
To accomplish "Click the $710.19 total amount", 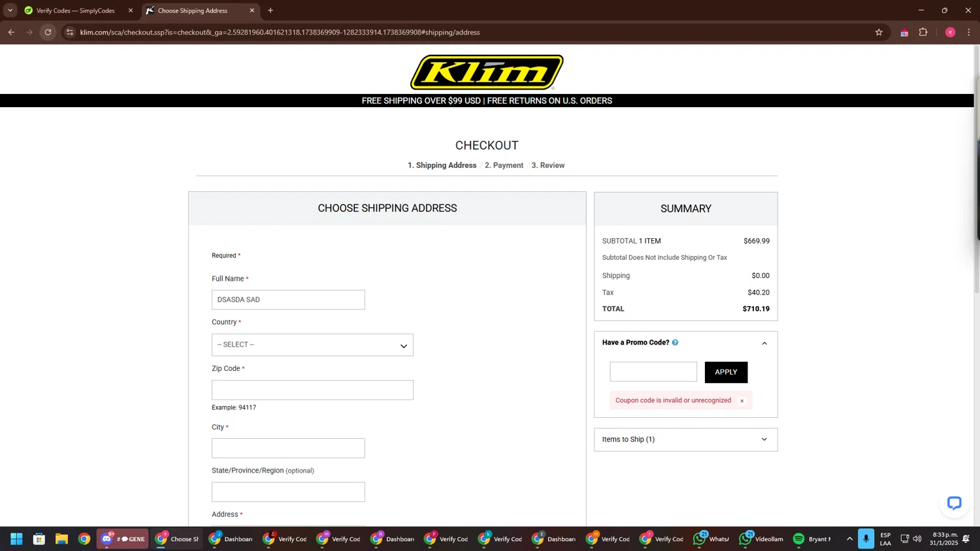I will 756,309.
